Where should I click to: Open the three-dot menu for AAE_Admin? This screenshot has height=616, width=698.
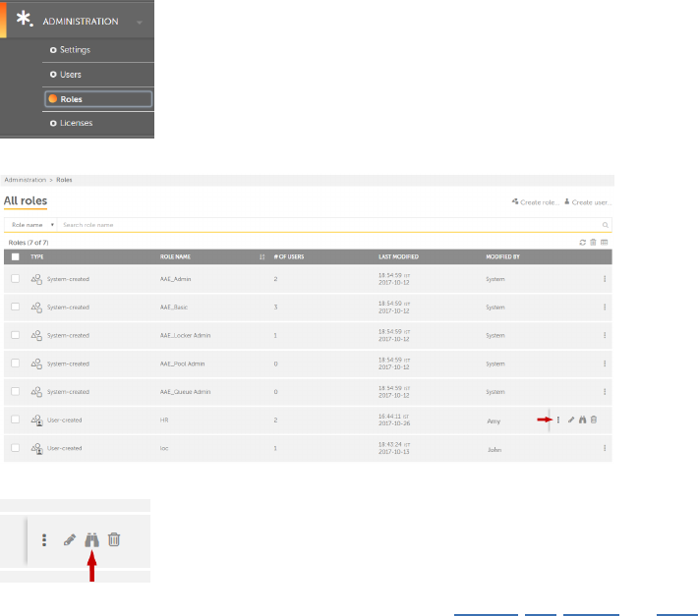pyautogui.click(x=605, y=279)
